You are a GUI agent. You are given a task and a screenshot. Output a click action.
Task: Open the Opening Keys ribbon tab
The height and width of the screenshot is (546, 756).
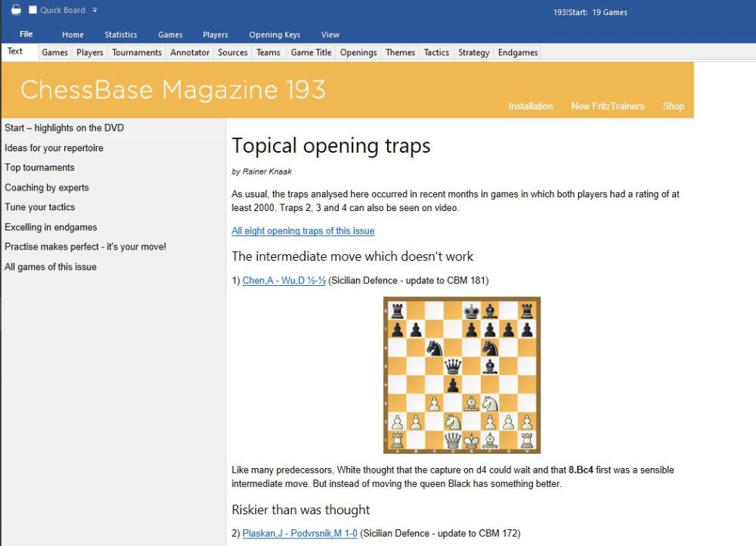coord(274,35)
